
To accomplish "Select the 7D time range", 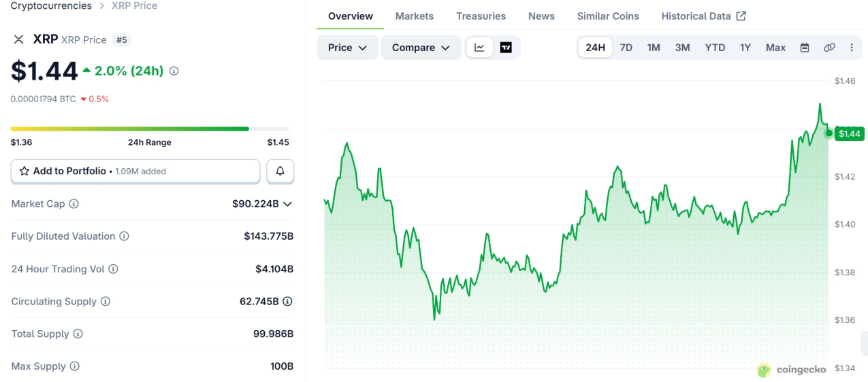I will tap(626, 48).
